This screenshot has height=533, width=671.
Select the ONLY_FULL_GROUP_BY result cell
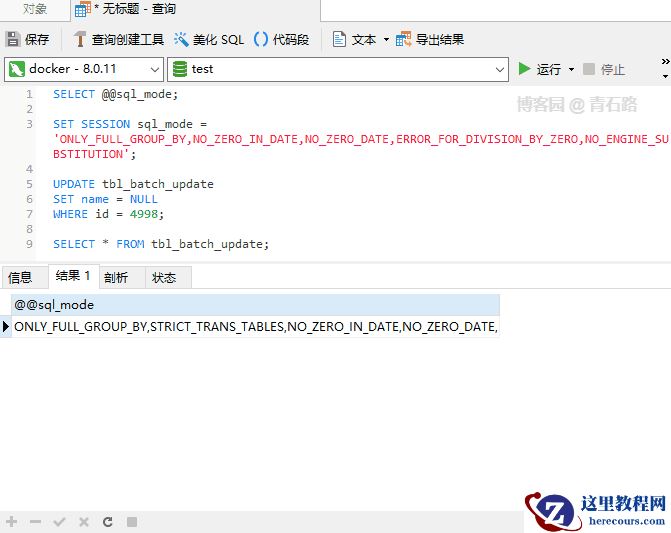255,327
